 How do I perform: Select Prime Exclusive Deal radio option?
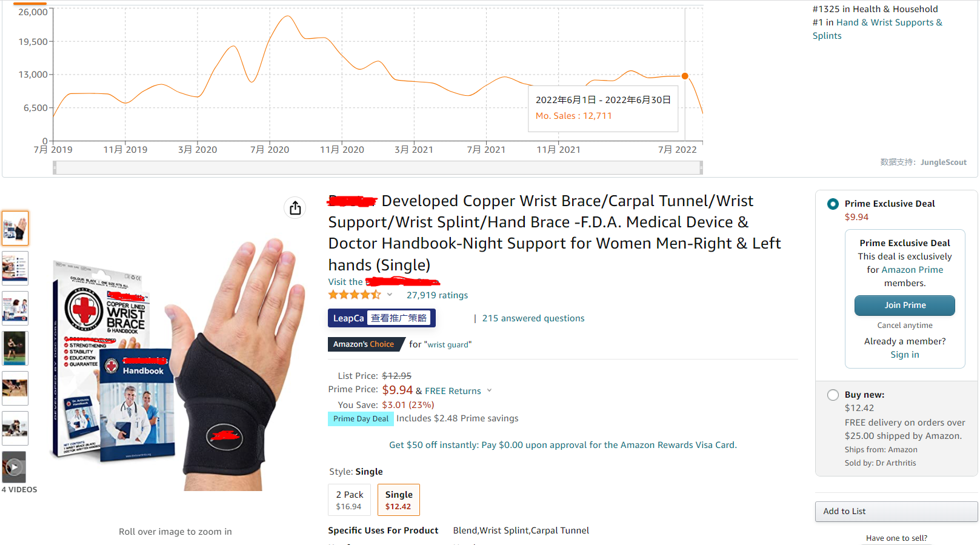coord(833,204)
